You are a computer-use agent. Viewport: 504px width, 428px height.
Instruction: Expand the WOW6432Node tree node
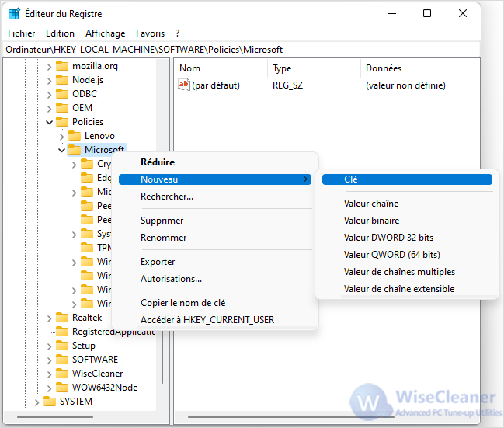click(x=49, y=388)
